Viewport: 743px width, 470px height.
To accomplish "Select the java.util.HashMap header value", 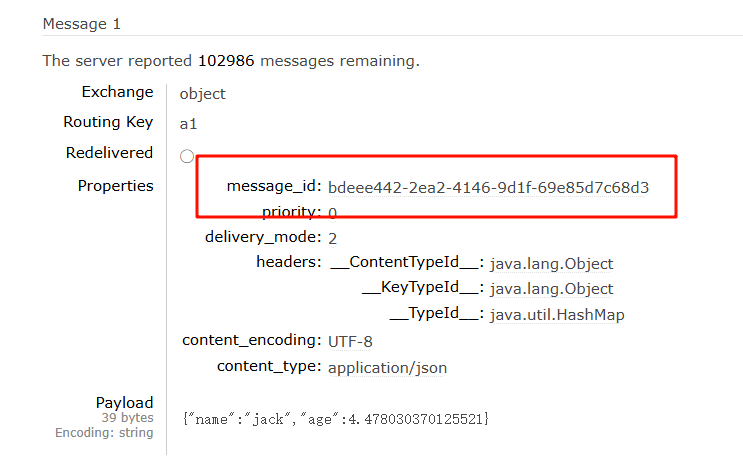I will pos(557,315).
